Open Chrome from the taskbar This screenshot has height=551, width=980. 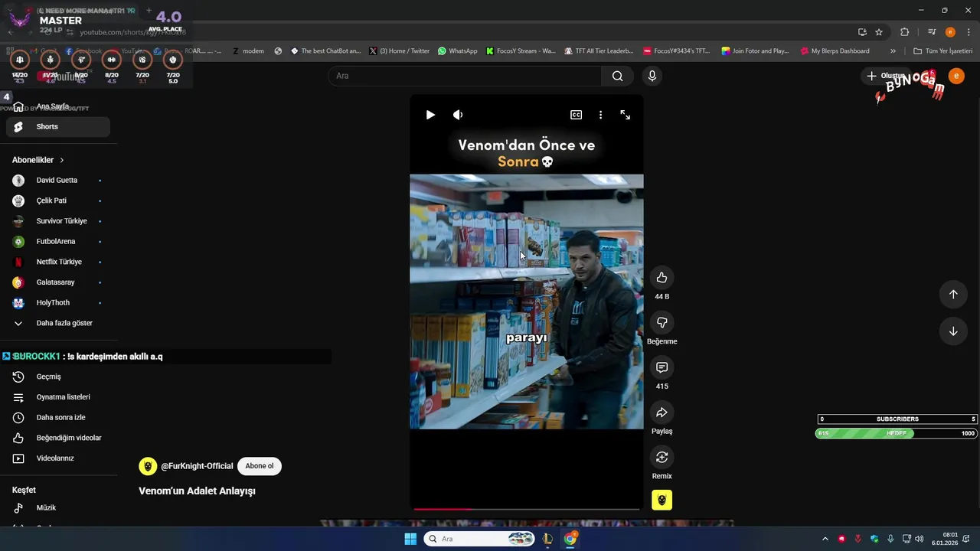click(570, 539)
